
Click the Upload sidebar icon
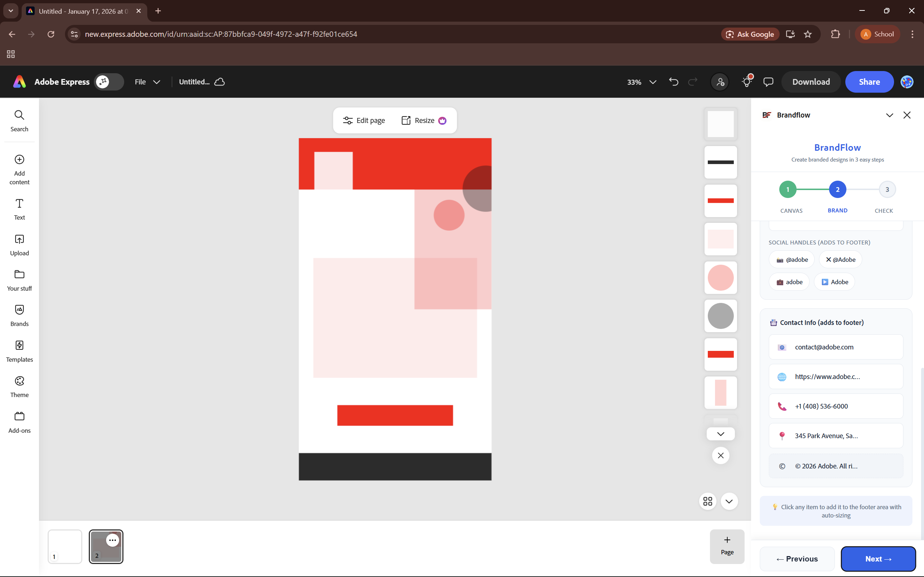19,245
